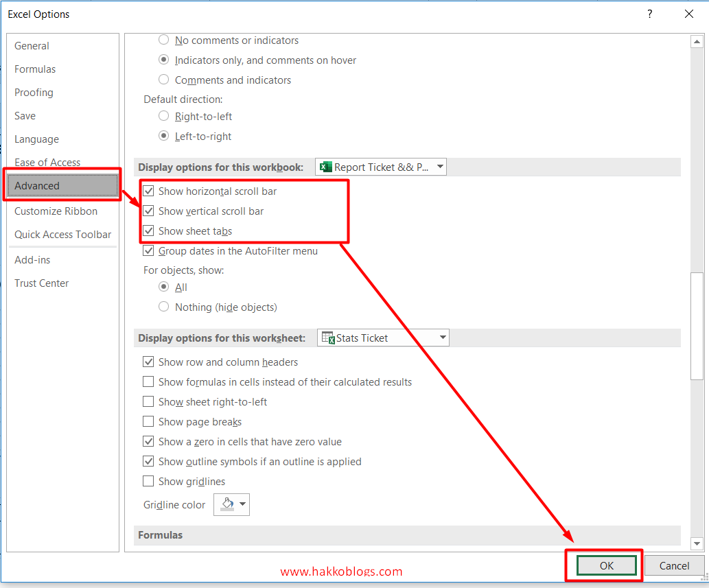The height and width of the screenshot is (588, 709).
Task: Uncheck Show a zero in cells option
Action: [x=148, y=441]
